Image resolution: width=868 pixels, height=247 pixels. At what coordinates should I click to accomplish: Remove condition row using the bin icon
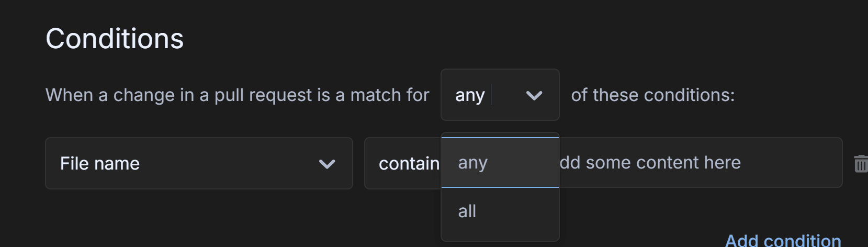pyautogui.click(x=860, y=164)
